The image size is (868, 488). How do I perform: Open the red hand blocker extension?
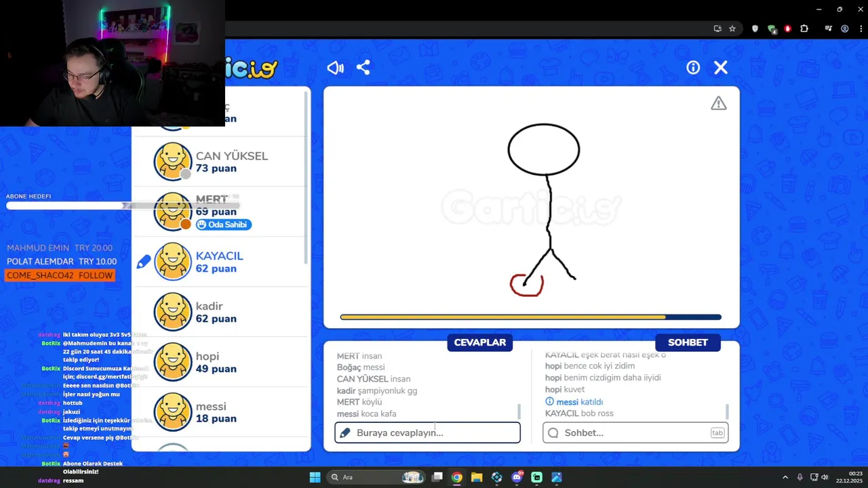coord(787,28)
